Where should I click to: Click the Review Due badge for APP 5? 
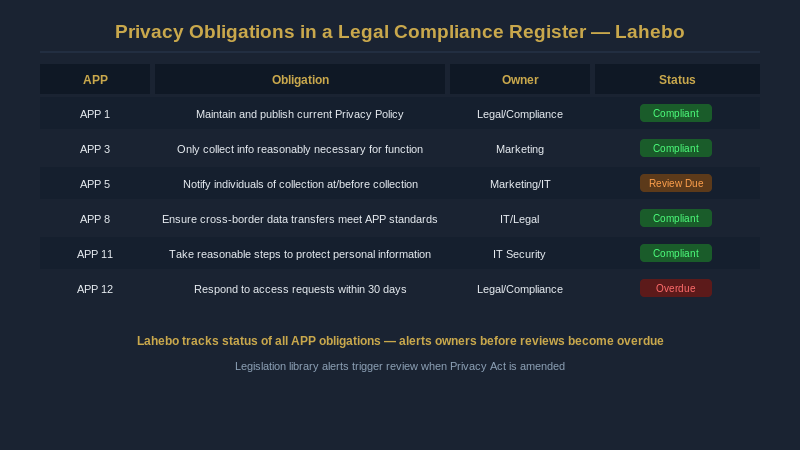(676, 183)
